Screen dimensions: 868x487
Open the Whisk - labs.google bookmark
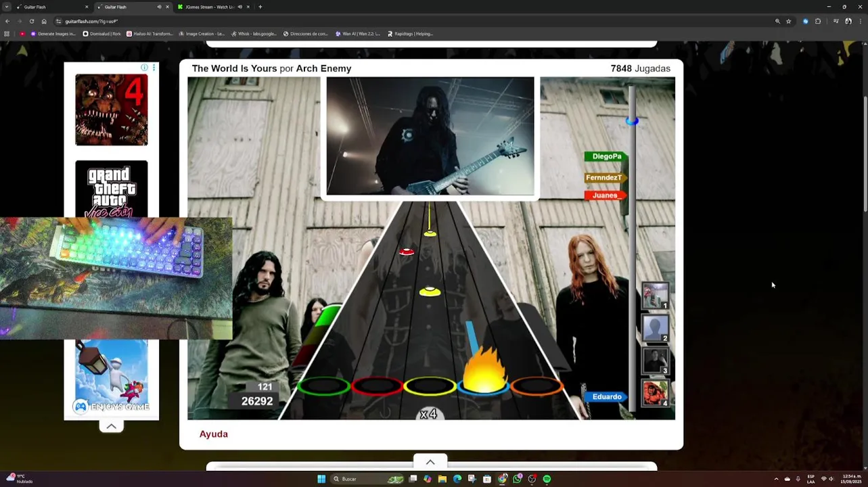pyautogui.click(x=254, y=34)
